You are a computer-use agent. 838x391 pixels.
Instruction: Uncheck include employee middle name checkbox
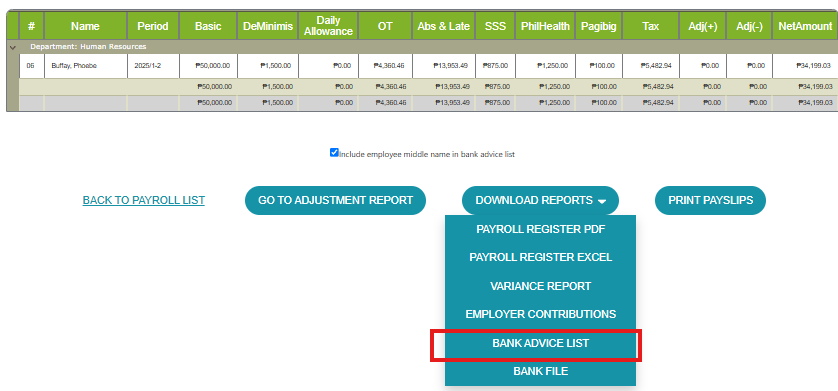334,153
